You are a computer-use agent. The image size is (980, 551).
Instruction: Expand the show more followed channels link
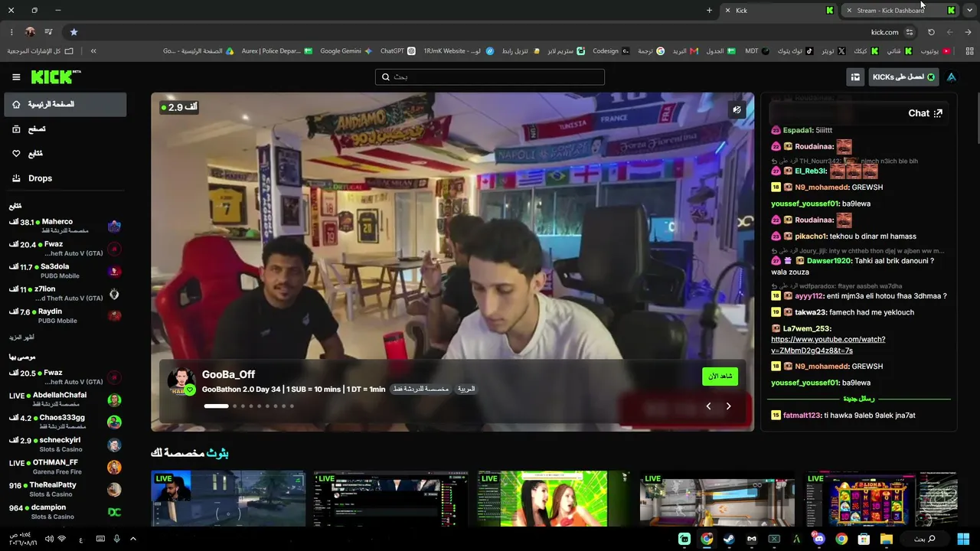point(21,337)
